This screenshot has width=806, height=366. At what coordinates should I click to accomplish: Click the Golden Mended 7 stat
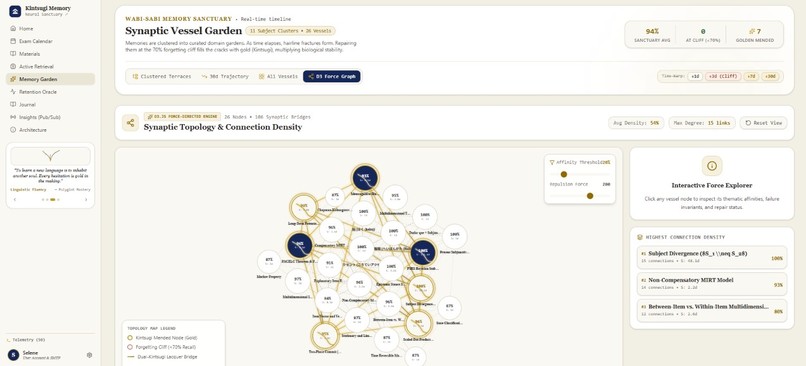click(755, 34)
